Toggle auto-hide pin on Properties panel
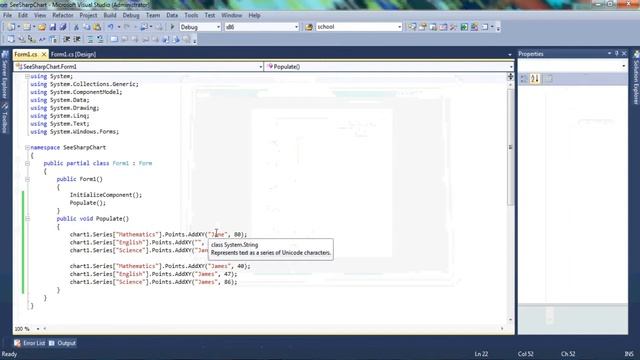 [x=617, y=53]
